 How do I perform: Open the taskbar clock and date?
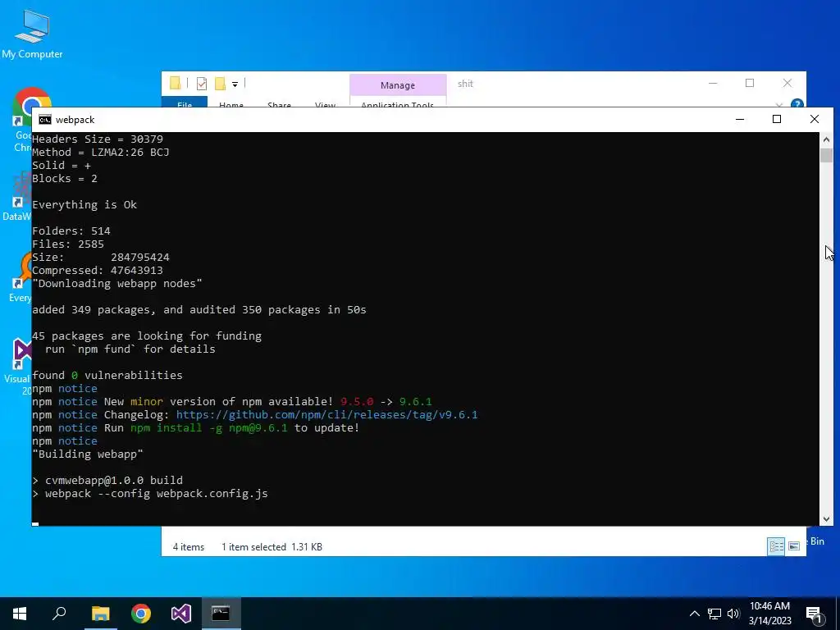pos(769,614)
